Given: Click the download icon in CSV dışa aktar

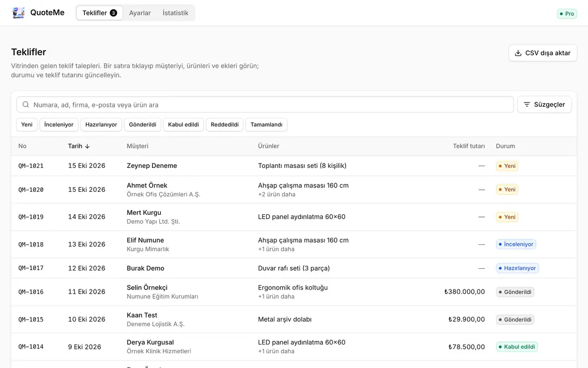Looking at the screenshot, I should pos(518,53).
